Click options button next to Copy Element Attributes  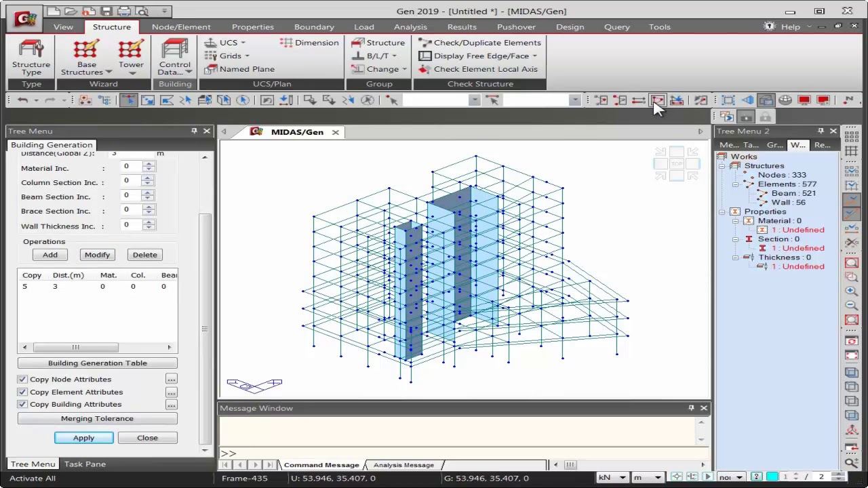171,392
